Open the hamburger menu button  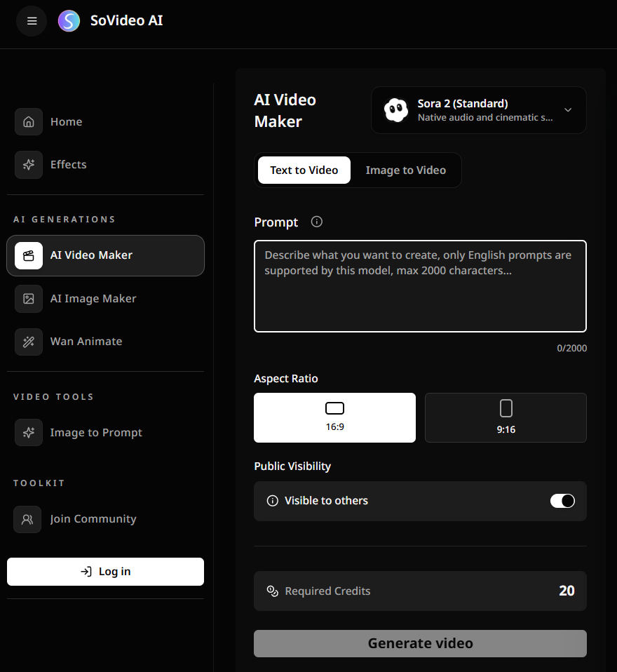pyautogui.click(x=32, y=20)
